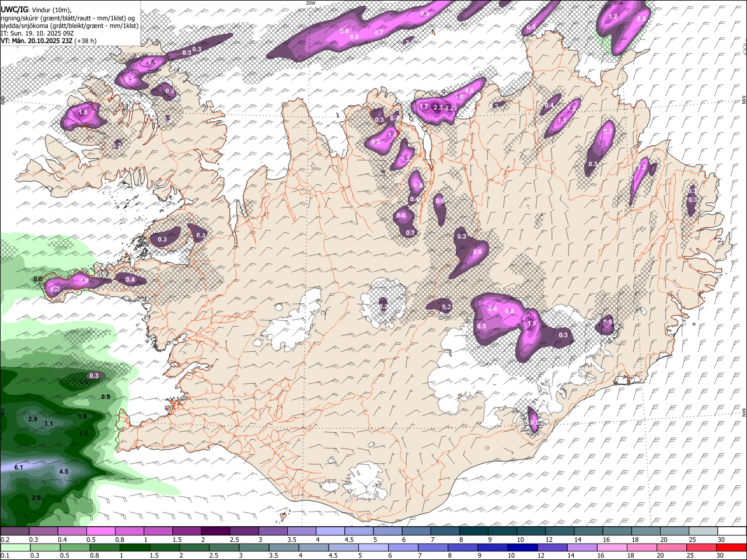Click the violet 12 swatch in bottom legend row
The height and width of the screenshot is (560, 747).
552,548
